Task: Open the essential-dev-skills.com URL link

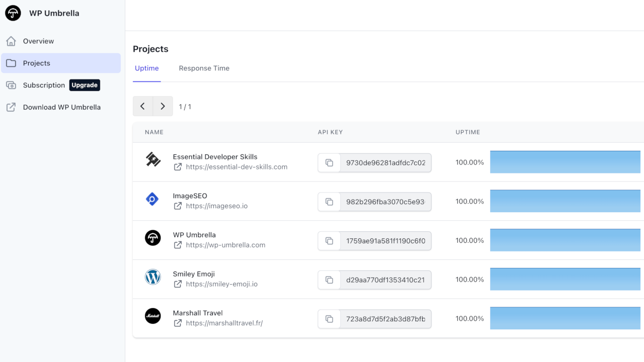Action: click(x=236, y=167)
